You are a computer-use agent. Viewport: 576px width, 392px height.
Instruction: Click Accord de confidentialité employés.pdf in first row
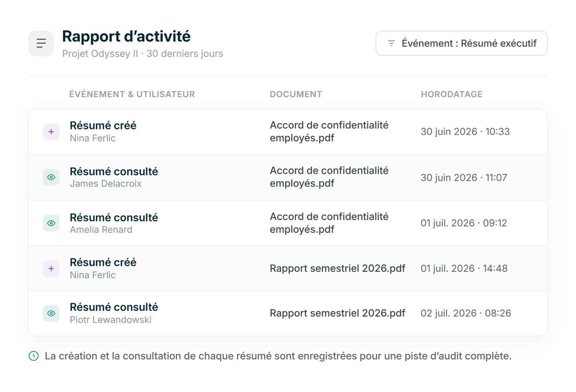tap(329, 131)
